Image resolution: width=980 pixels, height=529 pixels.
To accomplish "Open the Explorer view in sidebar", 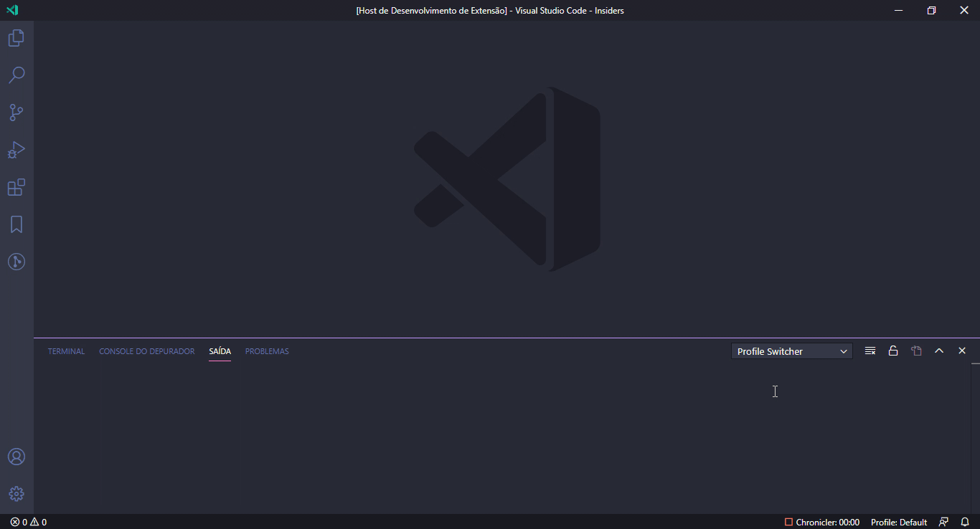I will (16, 37).
